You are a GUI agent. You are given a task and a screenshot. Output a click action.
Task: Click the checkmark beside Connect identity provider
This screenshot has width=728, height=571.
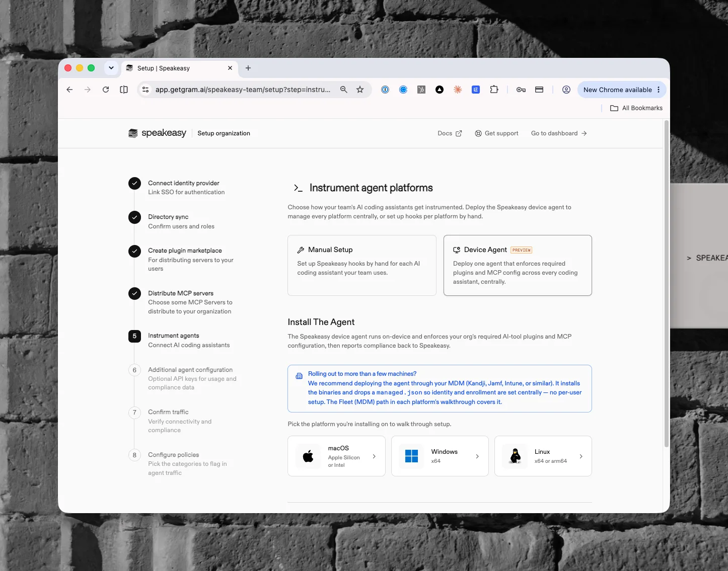[134, 184]
